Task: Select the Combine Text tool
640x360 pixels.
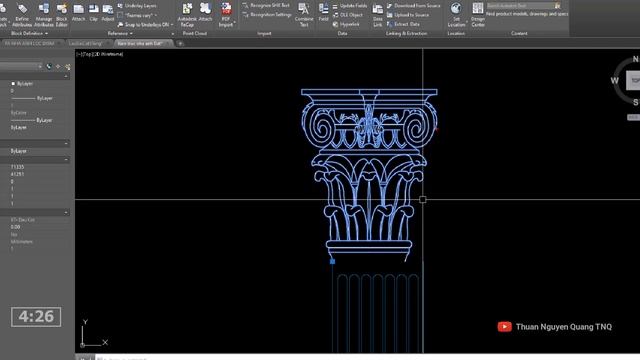Action: 304,15
